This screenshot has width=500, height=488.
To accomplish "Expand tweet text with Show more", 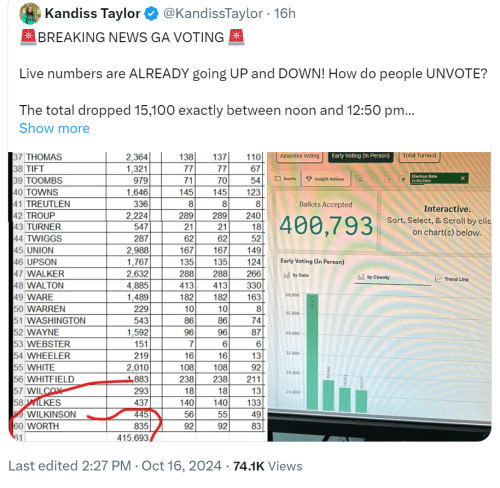I will pyautogui.click(x=54, y=128).
